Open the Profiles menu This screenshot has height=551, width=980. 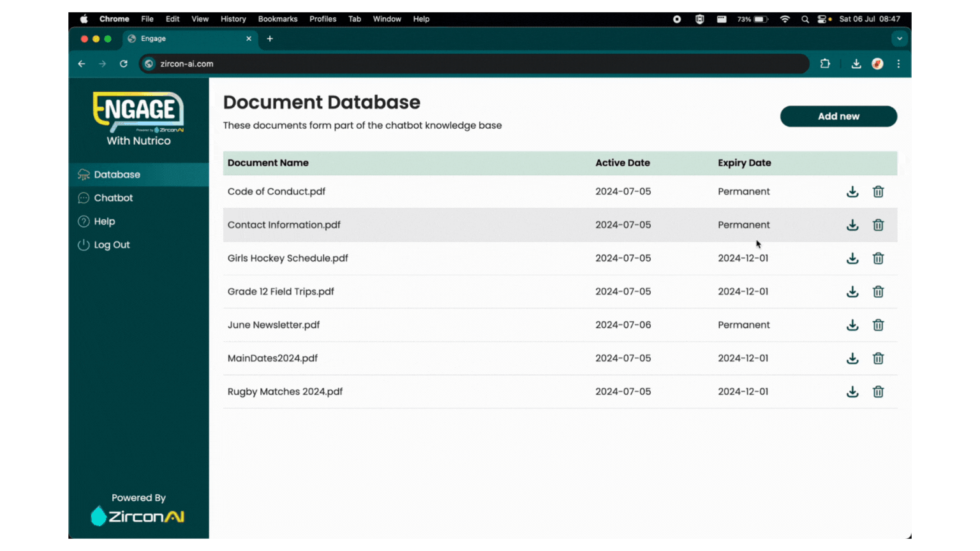pyautogui.click(x=323, y=19)
